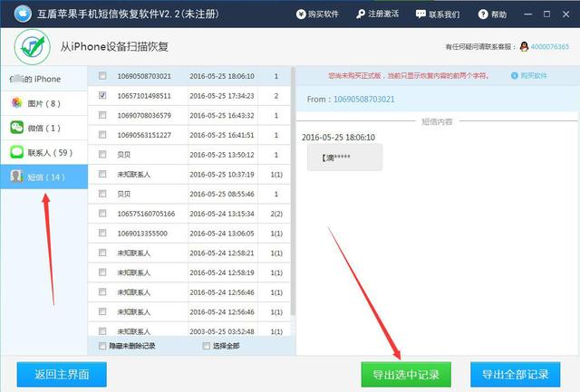Click the question mark help icon
The image size is (580, 392).
point(483,14)
